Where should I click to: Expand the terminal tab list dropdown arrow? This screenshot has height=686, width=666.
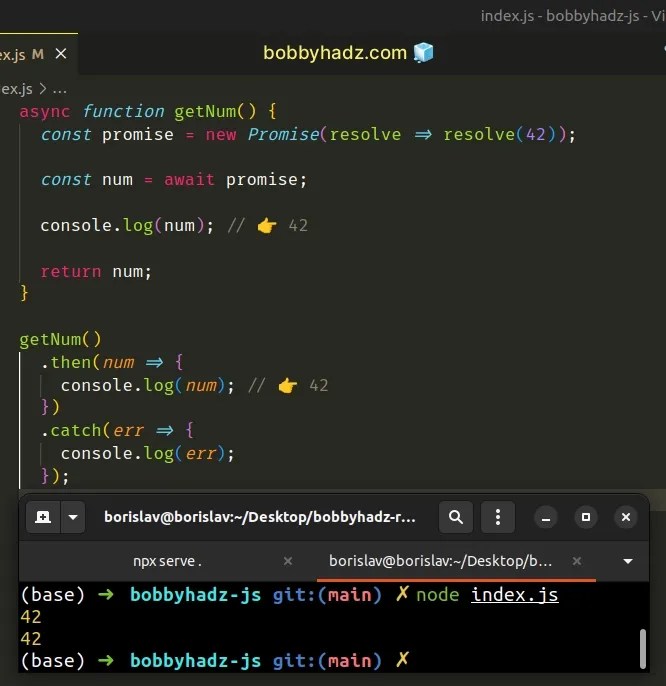pos(628,561)
